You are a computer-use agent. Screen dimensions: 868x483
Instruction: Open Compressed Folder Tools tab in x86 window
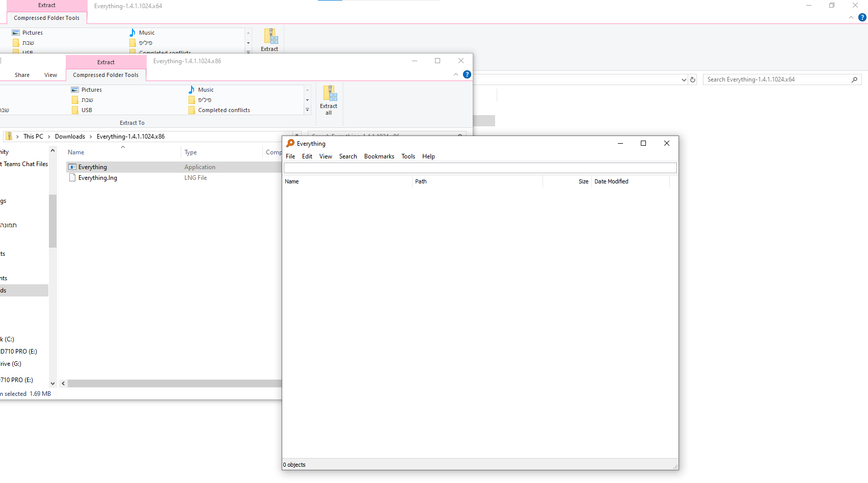point(105,75)
